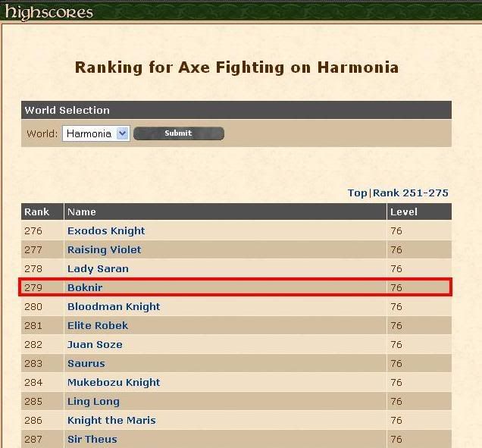Viewport: 482px width, 448px height.
Task: Click the Juan Soze name link
Action: coord(95,344)
